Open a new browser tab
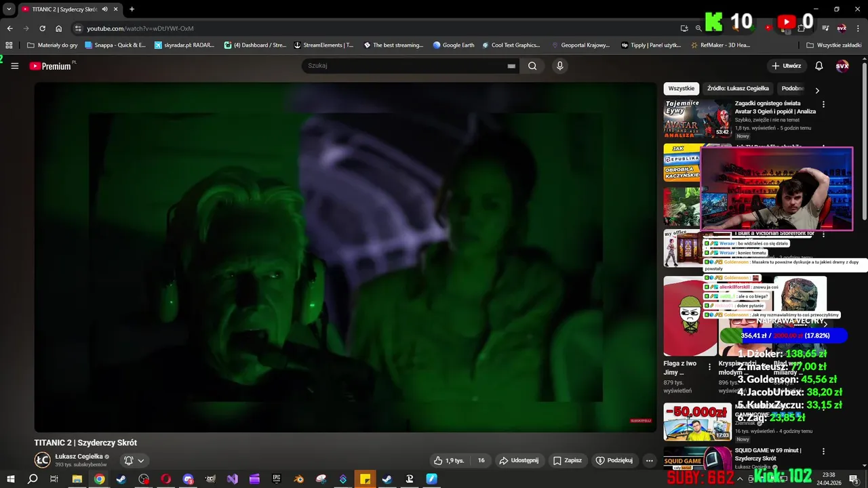The height and width of the screenshot is (488, 868). 132,9
